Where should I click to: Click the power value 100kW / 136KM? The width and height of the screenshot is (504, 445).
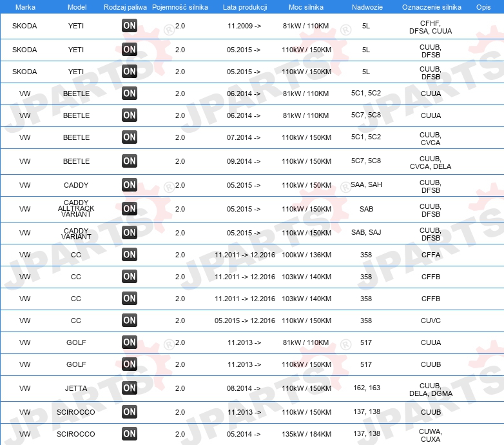click(306, 255)
